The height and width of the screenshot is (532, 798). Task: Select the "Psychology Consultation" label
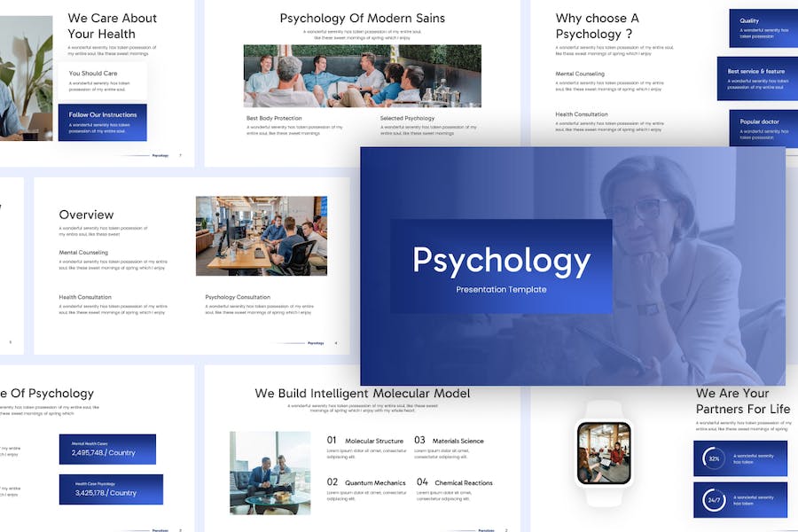pyautogui.click(x=238, y=297)
